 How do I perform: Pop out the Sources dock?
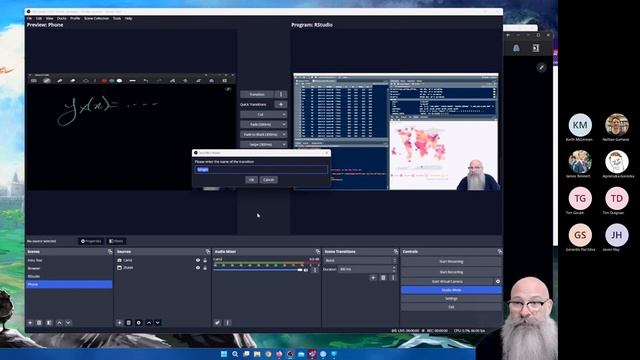208,252
